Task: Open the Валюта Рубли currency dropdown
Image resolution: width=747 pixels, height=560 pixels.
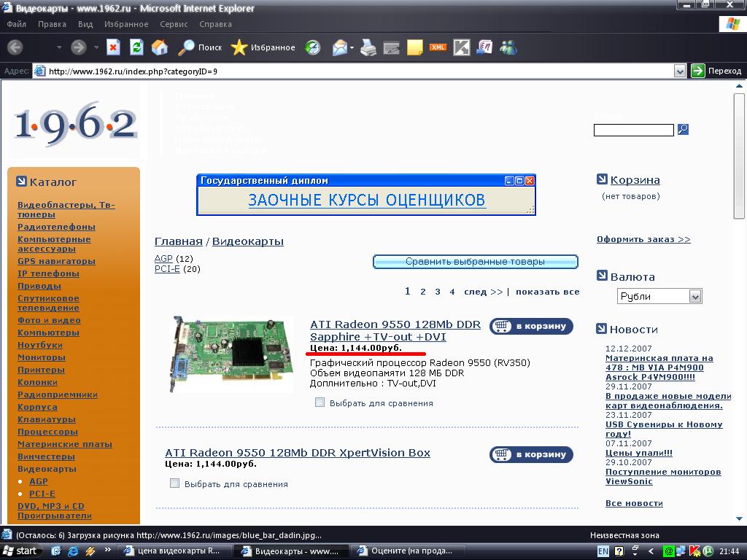Action: 659,296
